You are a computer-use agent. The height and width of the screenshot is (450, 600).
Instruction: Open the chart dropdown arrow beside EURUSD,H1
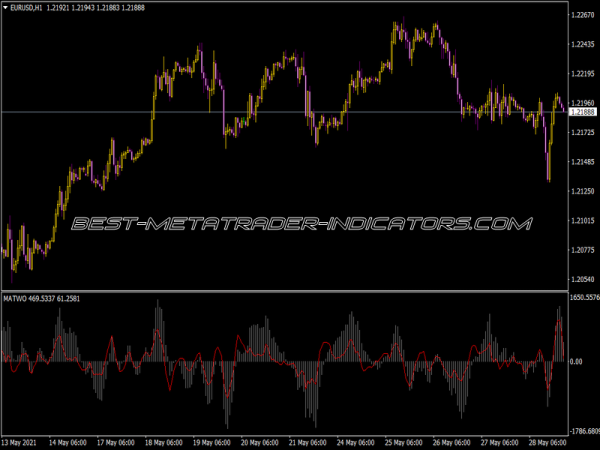8,8
